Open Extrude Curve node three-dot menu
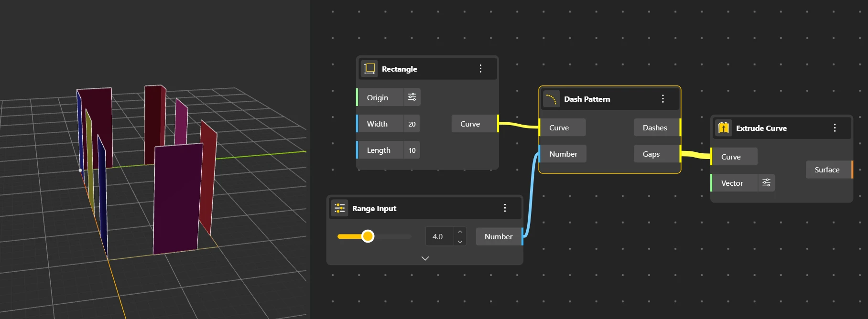Screen dimensions: 868x319 835,128
